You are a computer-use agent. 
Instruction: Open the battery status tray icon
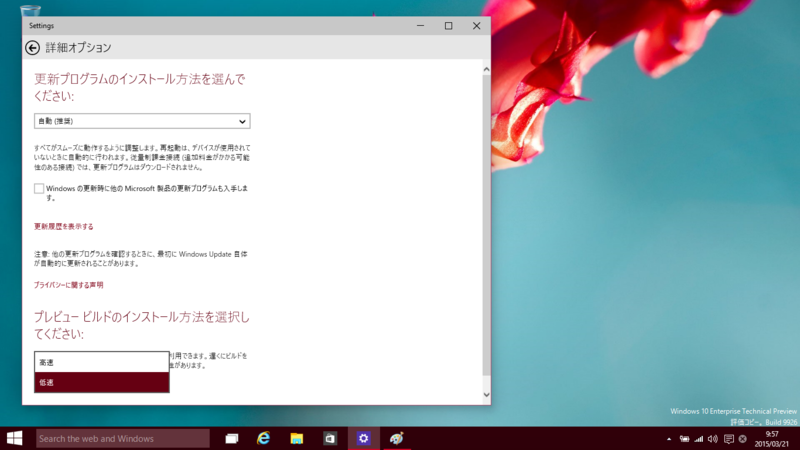tap(684, 439)
